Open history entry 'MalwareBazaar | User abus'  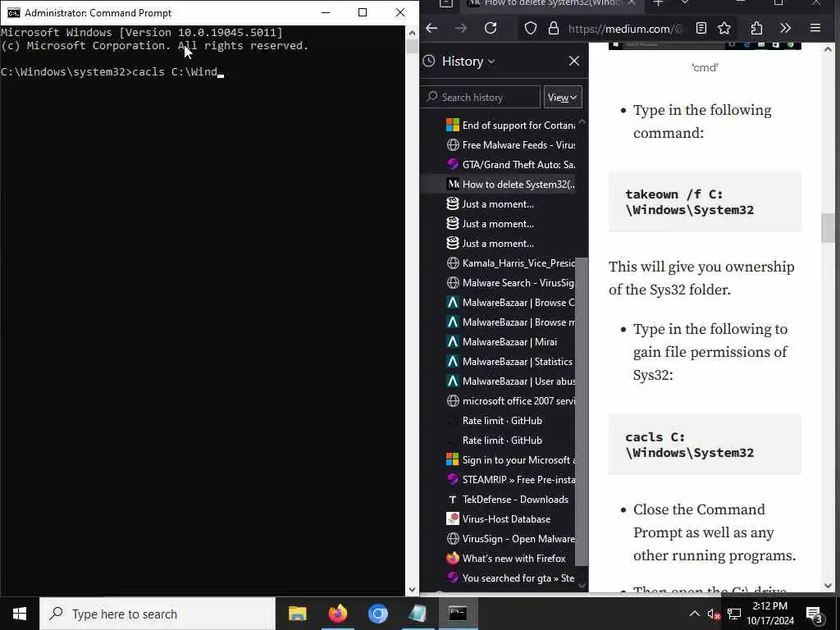(510, 381)
